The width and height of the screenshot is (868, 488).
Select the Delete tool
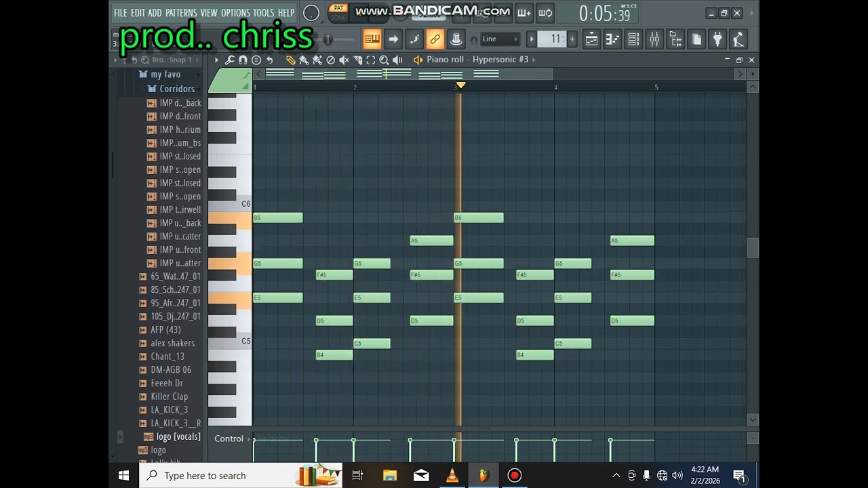pos(330,60)
